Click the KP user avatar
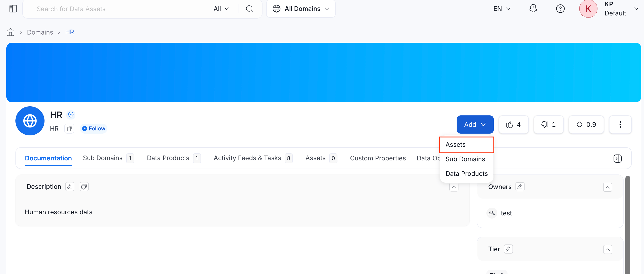 click(588, 9)
